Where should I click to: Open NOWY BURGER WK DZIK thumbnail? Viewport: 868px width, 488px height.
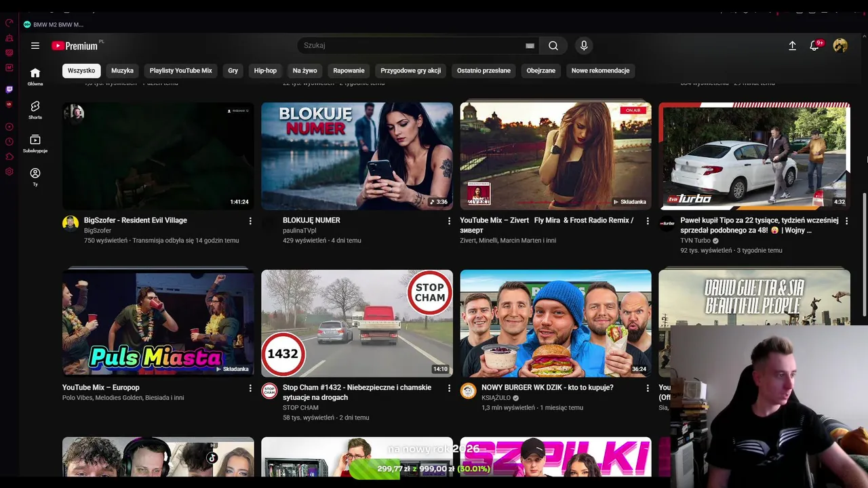555,323
